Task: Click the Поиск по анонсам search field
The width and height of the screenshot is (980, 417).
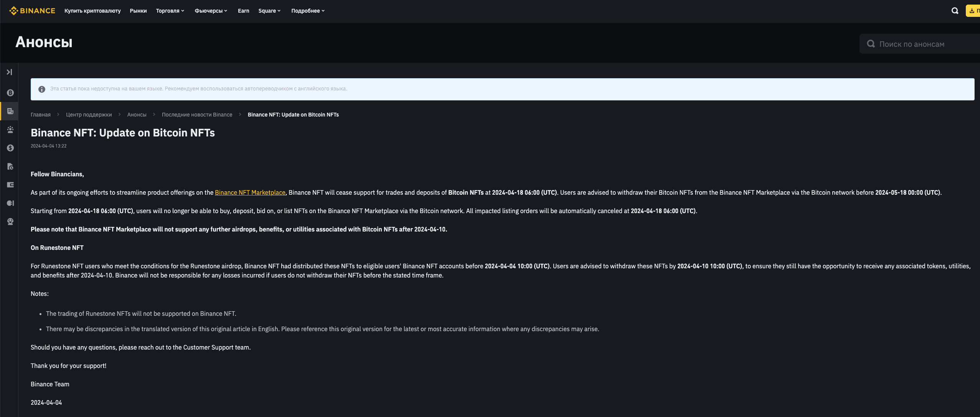Action: [x=921, y=44]
